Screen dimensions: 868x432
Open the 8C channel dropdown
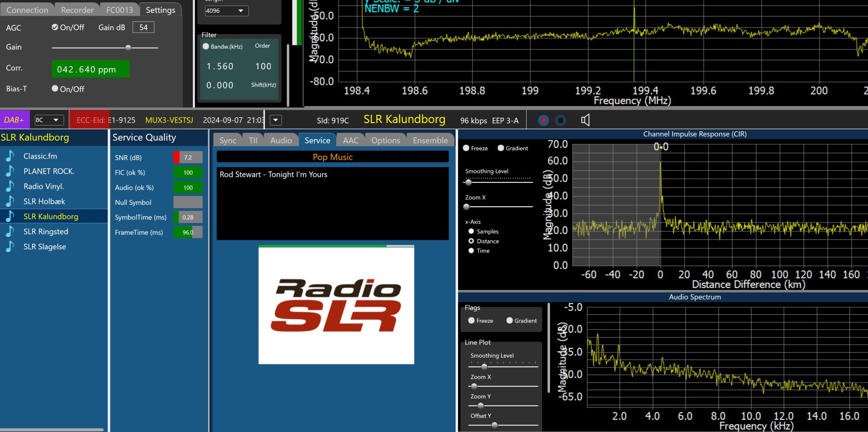49,120
